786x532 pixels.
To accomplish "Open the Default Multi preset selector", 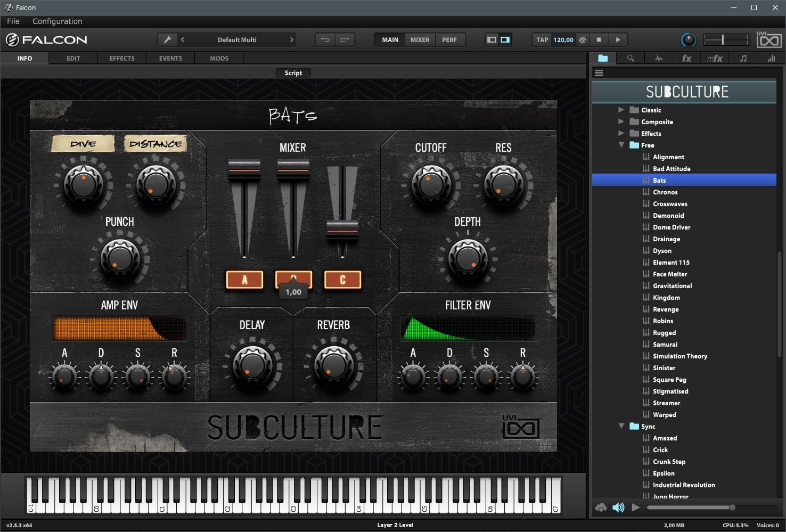I will pos(237,40).
